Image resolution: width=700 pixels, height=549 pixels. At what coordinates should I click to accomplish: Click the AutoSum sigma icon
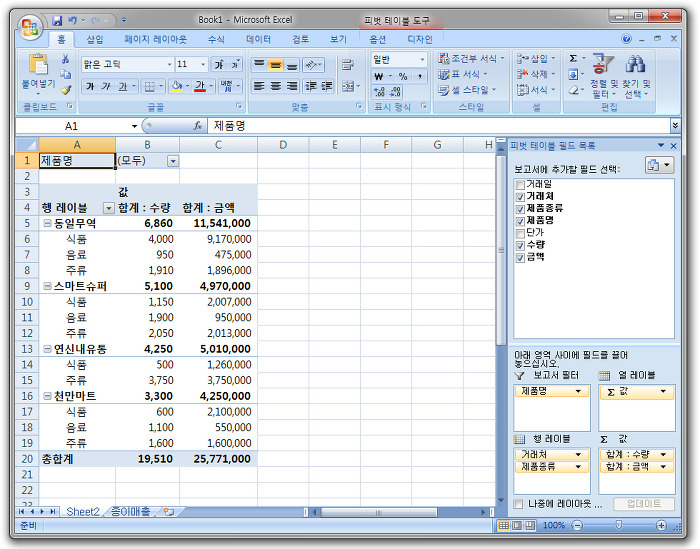(573, 58)
